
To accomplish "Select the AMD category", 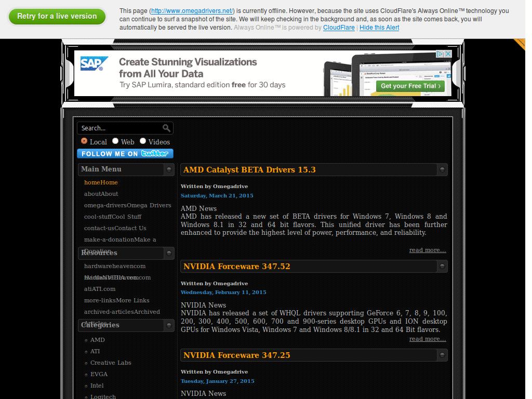I will 97,340.
